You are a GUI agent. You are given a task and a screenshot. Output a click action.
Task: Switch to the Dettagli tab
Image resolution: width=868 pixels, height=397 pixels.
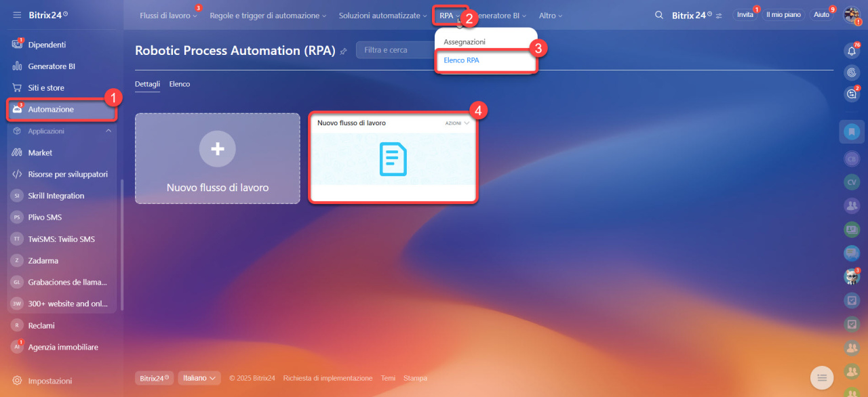point(147,84)
